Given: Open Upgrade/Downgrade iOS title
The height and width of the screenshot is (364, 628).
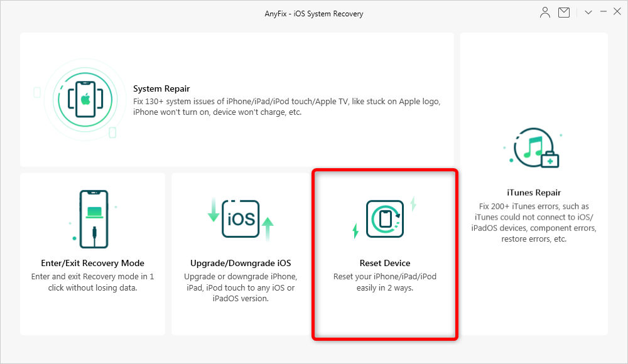Looking at the screenshot, I should pos(241,263).
